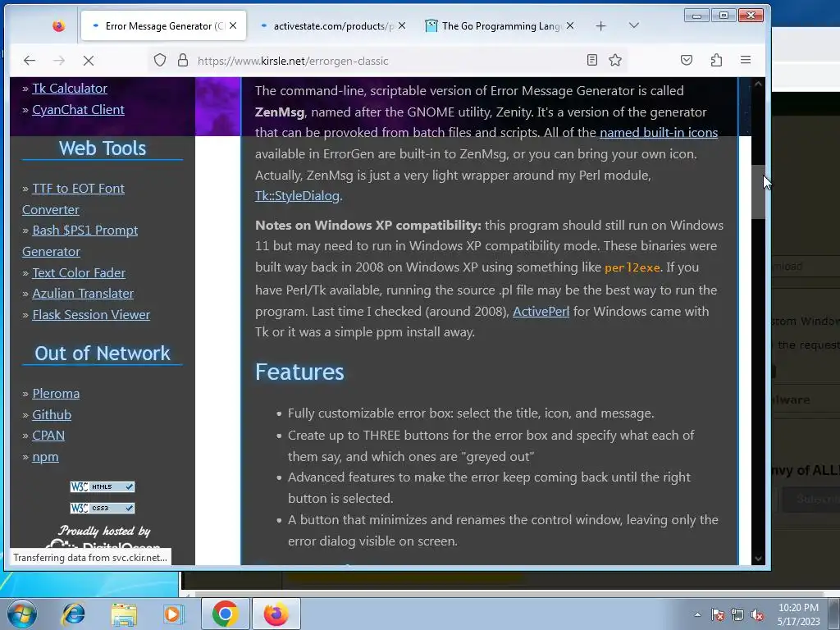The image size is (840, 630).
Task: Expand the list all tabs chevron
Action: click(634, 25)
